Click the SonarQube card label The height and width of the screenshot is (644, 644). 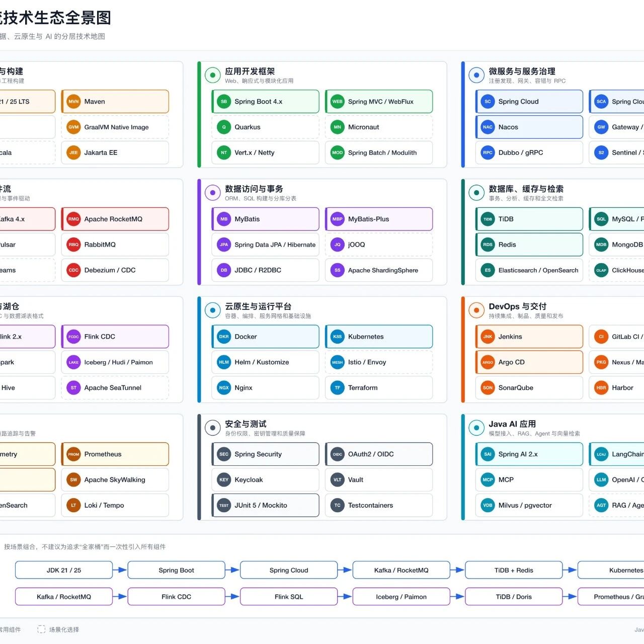pyautogui.click(x=516, y=388)
